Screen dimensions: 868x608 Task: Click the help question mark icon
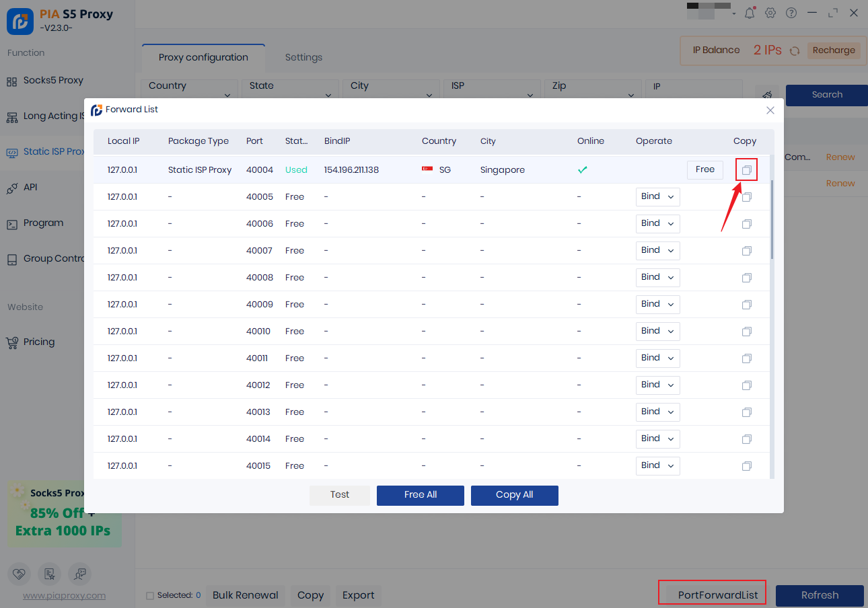coord(791,13)
